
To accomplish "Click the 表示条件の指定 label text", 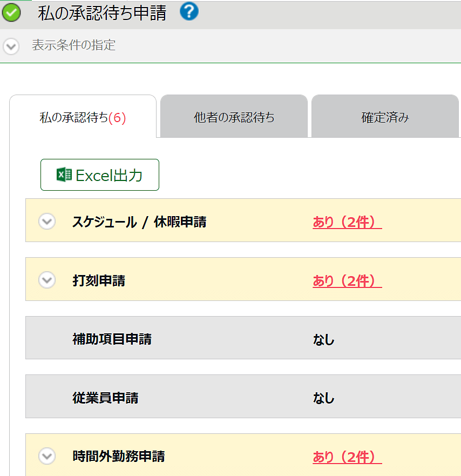I will click(74, 45).
